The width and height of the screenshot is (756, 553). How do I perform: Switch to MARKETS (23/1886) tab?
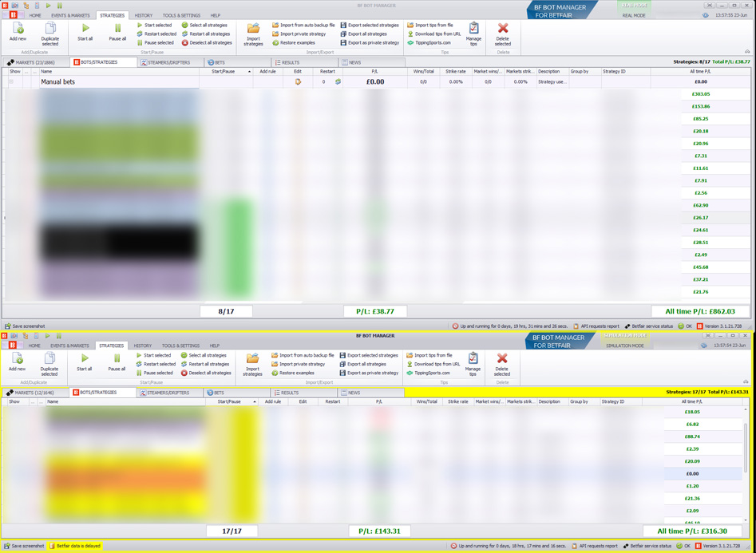[x=36, y=63]
